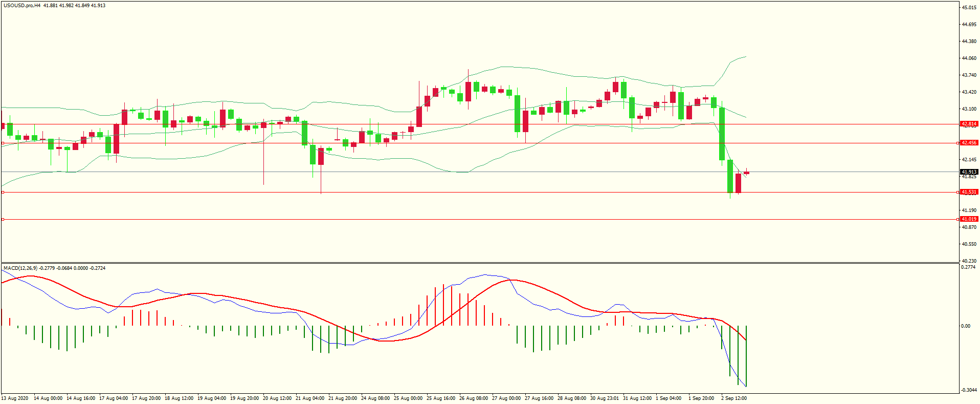The height and width of the screenshot is (404, 980).
Task: Click the 40.870 value on price axis
Action: coord(969,227)
